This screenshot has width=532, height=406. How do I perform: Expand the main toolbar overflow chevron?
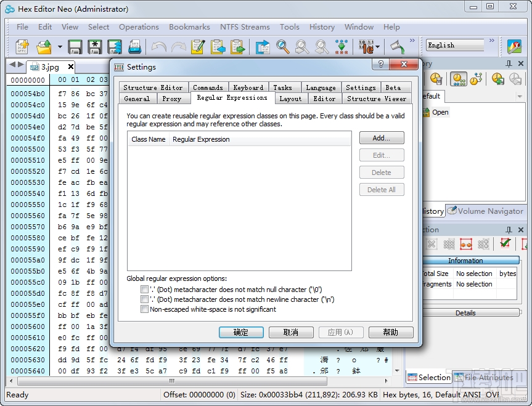pos(412,41)
